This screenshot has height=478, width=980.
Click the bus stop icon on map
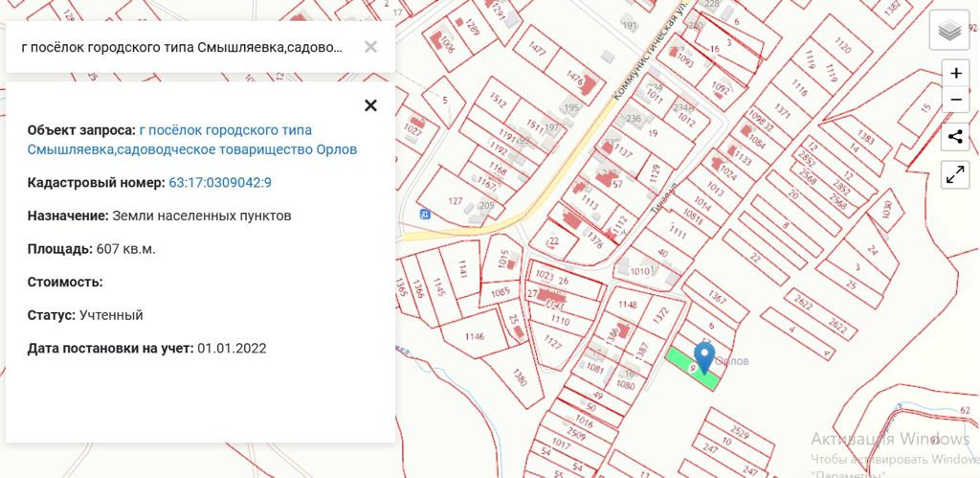pos(425,214)
